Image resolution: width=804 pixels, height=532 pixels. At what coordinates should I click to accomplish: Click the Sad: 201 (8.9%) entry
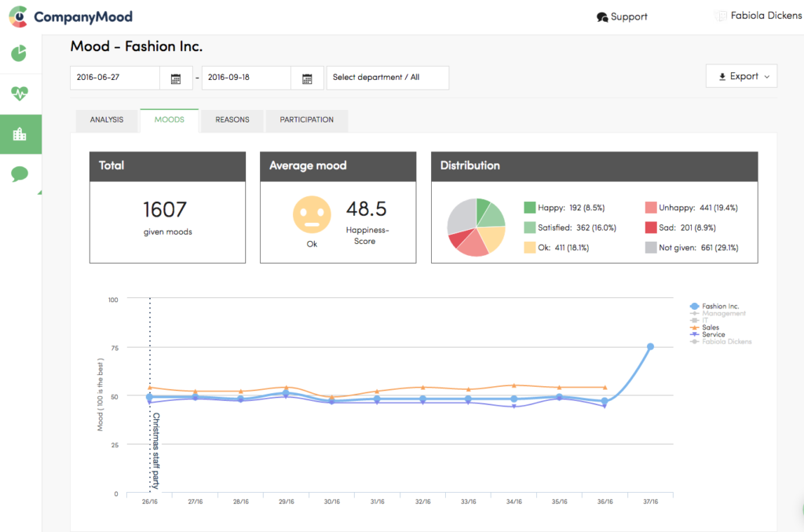681,228
